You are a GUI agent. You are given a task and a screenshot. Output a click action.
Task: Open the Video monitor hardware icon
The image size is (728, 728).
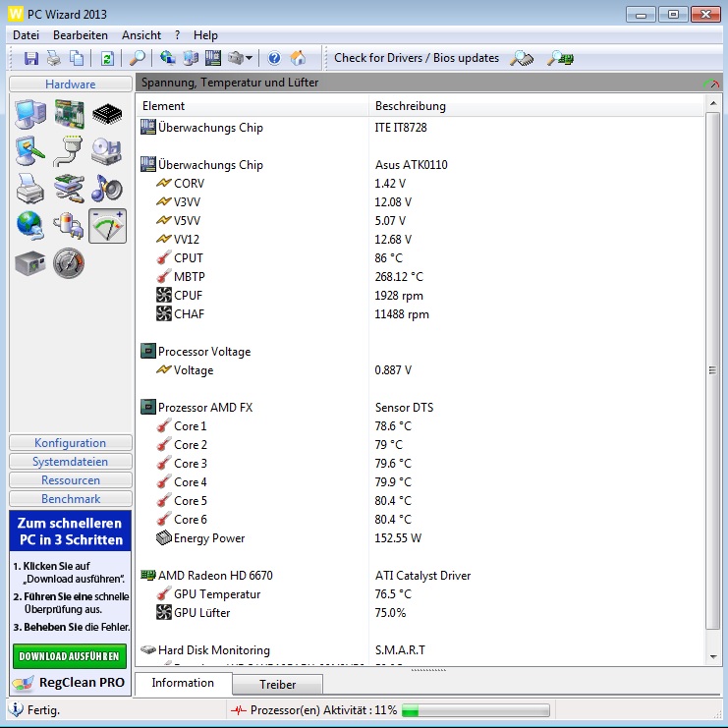pos(30,151)
